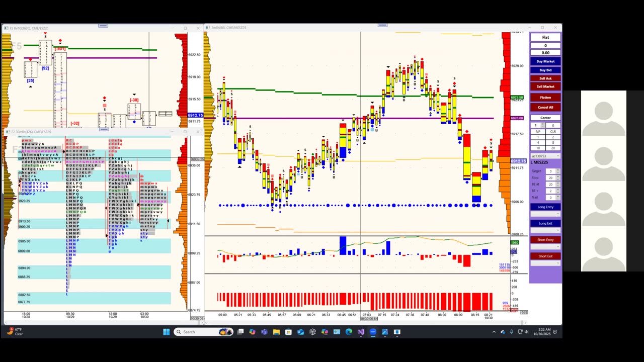Open Microsoft Teams from the taskbar
This screenshot has width=644, height=362.
(x=264, y=332)
